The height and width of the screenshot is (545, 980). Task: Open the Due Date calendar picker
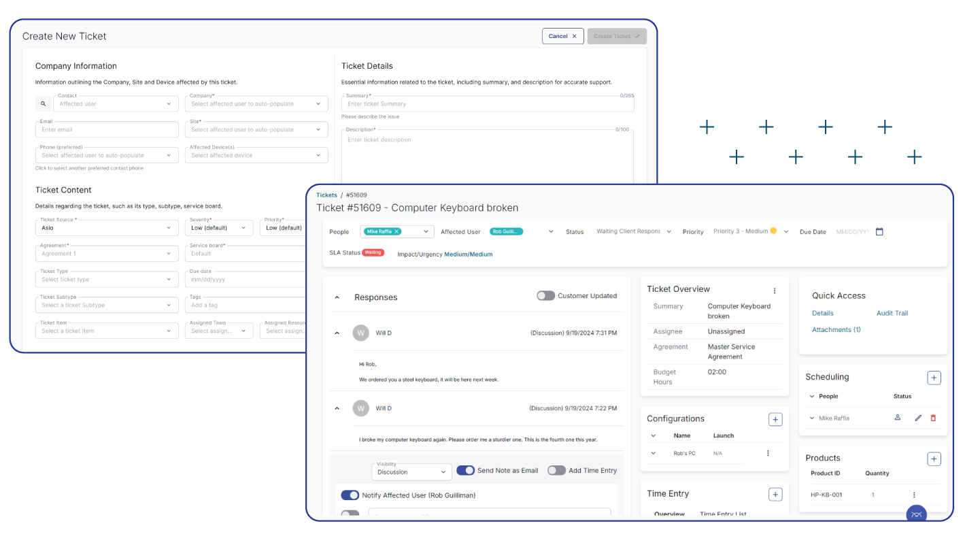(879, 232)
